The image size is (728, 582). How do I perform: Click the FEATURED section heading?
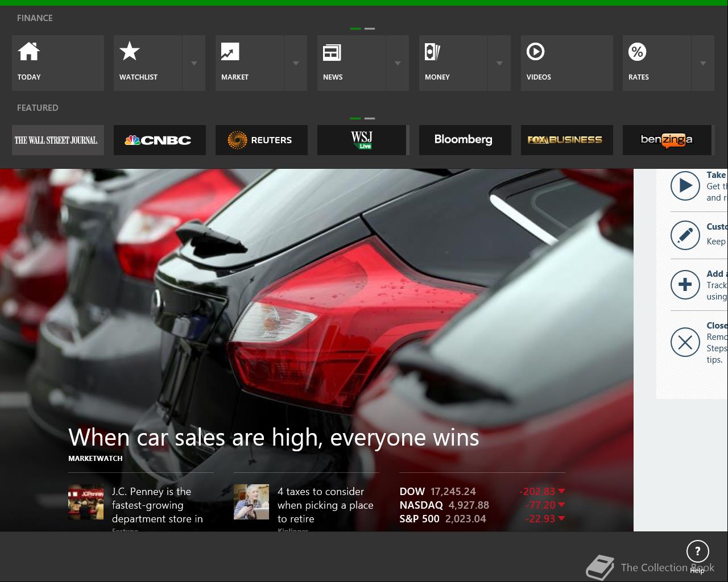38,108
